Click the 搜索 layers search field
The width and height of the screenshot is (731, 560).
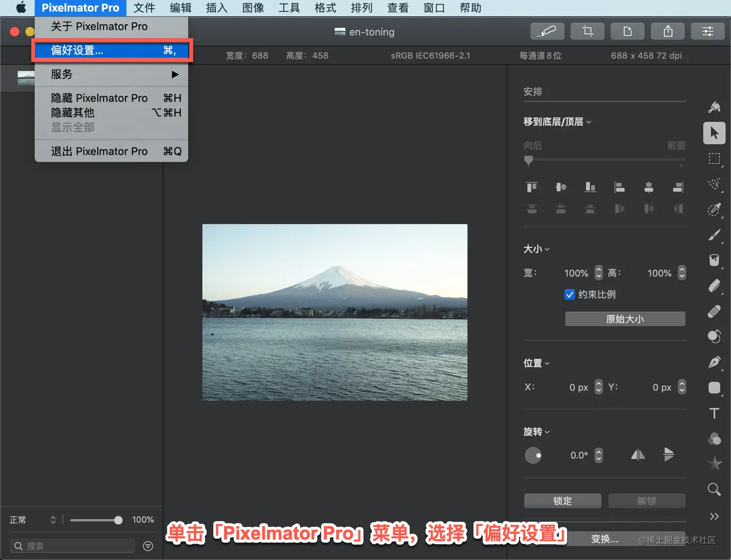click(72, 546)
